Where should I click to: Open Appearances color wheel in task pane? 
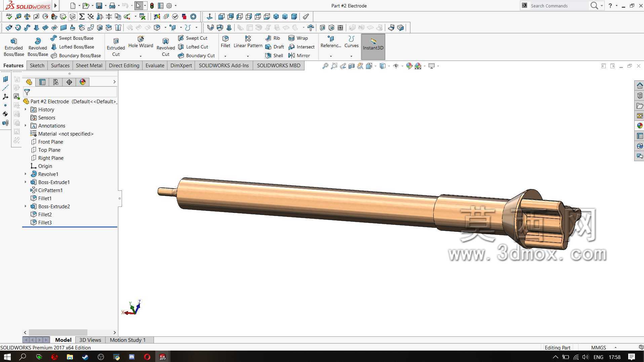(640, 126)
